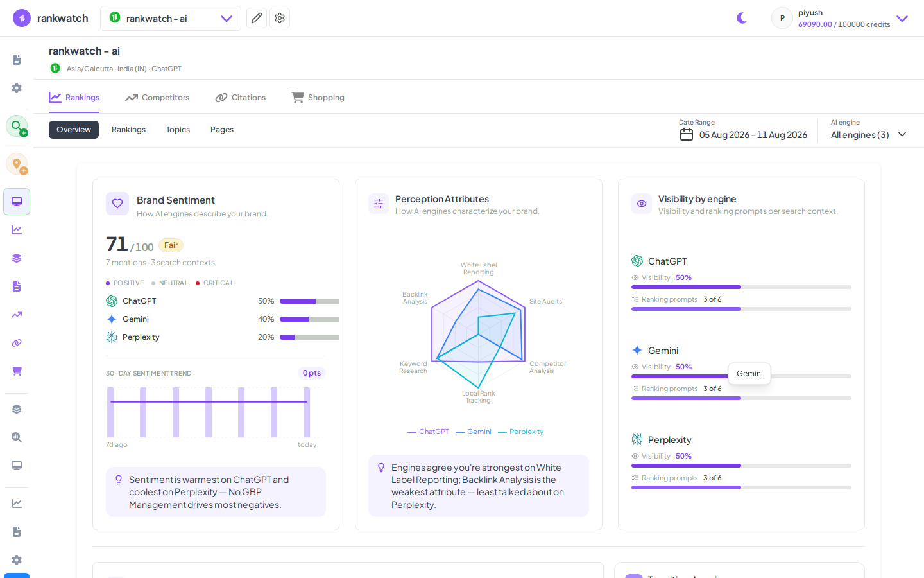Click the Perplexity logo in Brand Sentiment list

(x=112, y=337)
